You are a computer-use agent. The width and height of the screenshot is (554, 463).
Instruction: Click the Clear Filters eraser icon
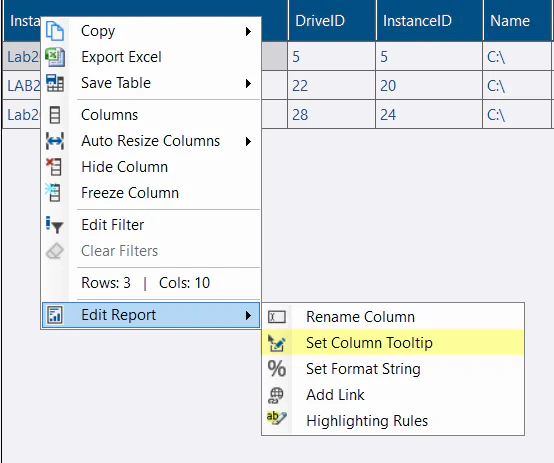click(x=55, y=251)
